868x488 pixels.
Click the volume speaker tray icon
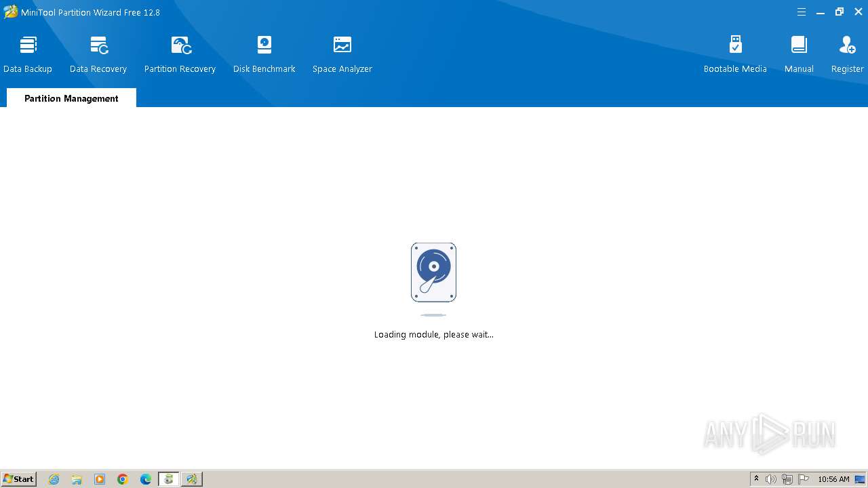point(771,479)
